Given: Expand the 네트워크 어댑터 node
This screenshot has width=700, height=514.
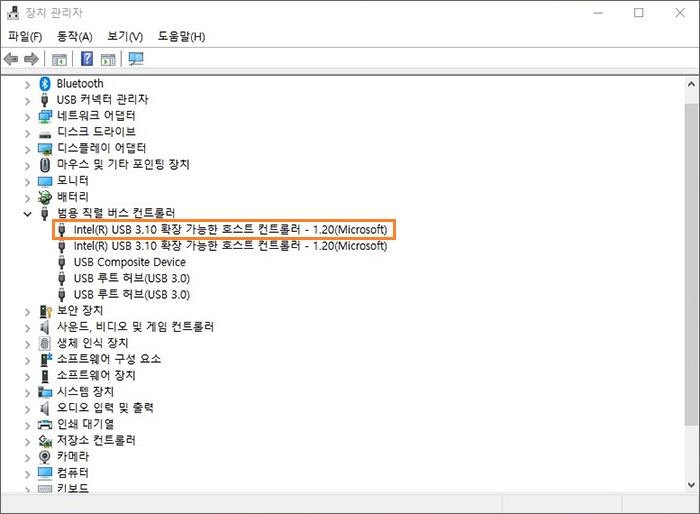Looking at the screenshot, I should click(x=27, y=117).
